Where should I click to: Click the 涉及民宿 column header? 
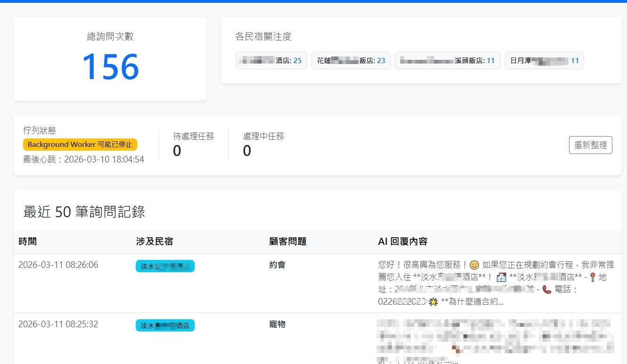[x=155, y=241]
